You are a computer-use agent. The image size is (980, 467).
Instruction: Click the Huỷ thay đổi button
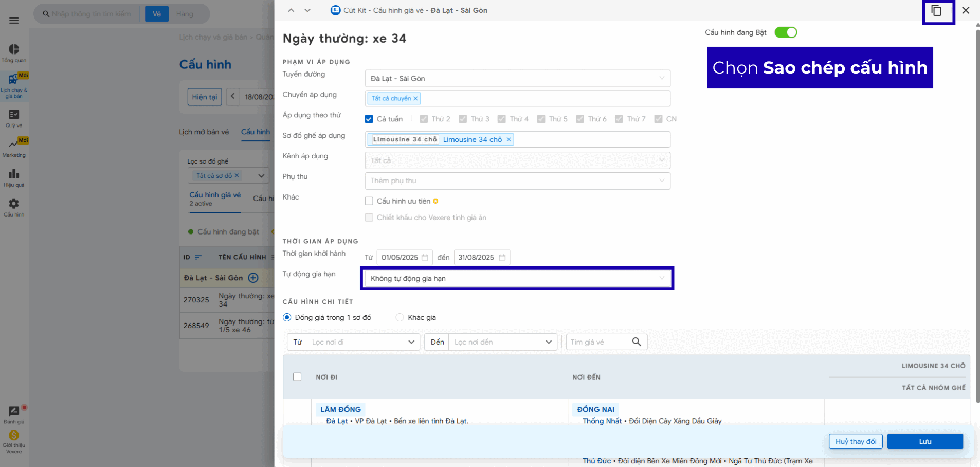[x=856, y=441]
